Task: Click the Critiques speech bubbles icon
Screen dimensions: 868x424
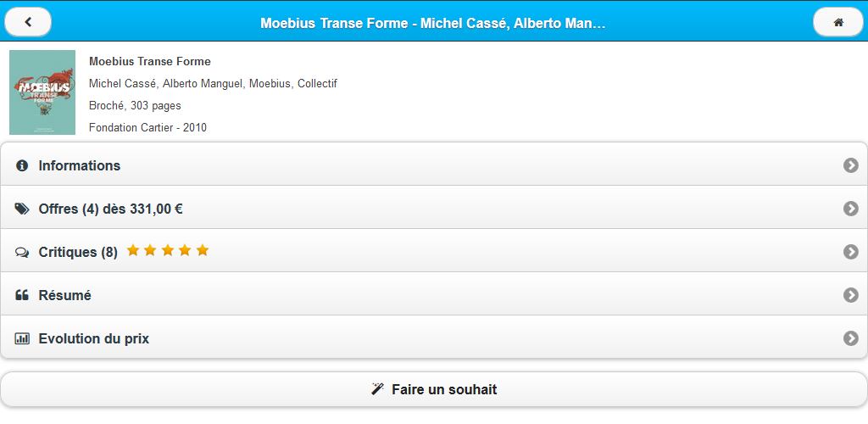Action: tap(22, 253)
